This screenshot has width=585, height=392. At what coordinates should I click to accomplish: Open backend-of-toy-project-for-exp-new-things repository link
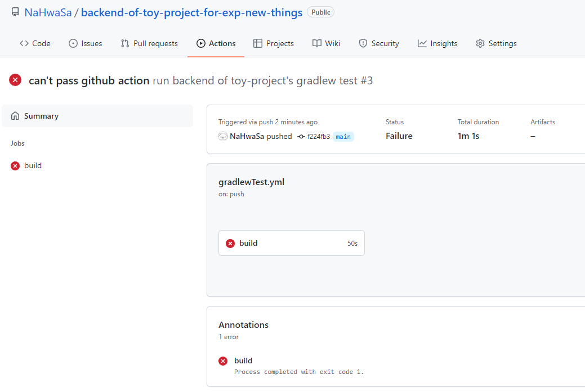[x=191, y=12]
